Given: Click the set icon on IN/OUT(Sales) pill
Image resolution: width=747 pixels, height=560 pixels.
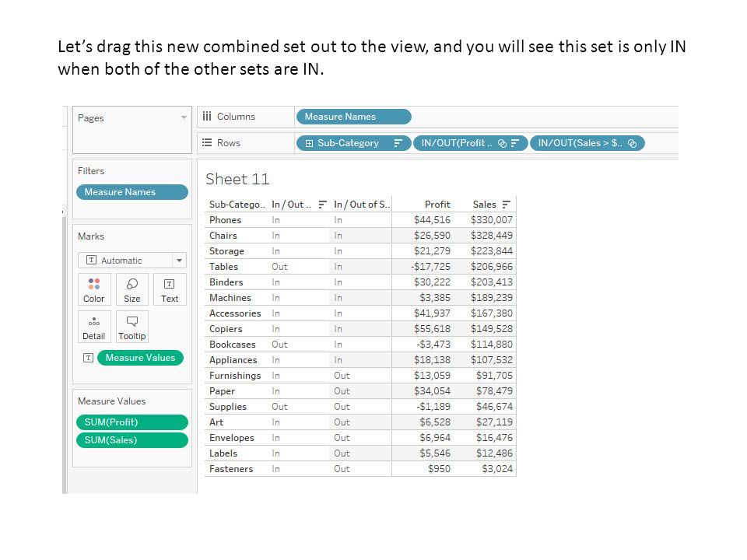Looking at the screenshot, I should [x=632, y=143].
